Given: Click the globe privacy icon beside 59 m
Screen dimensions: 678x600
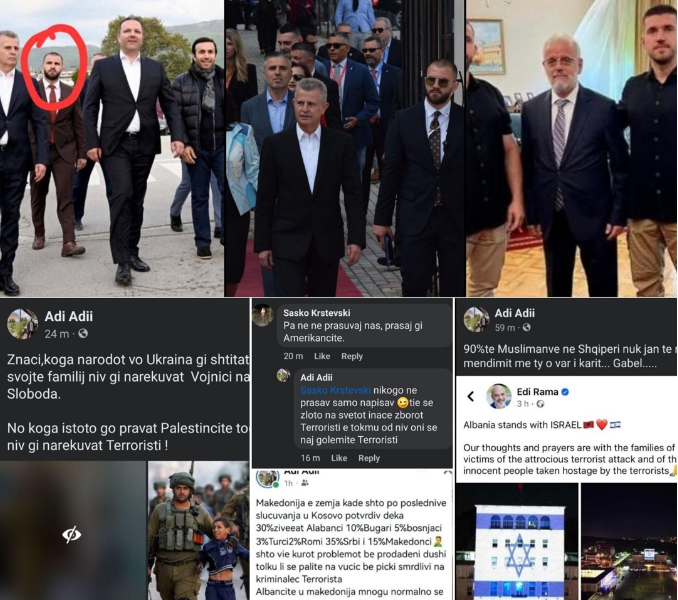Looking at the screenshot, I should click(x=526, y=328).
